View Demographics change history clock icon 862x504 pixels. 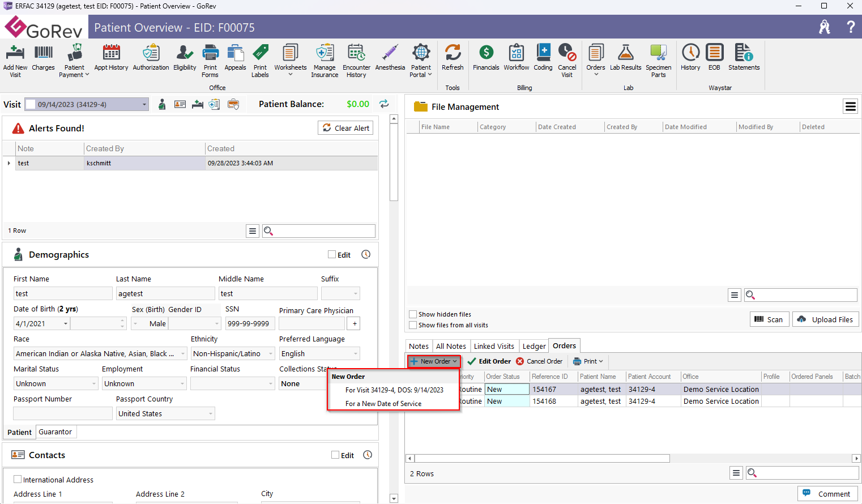[x=366, y=254]
